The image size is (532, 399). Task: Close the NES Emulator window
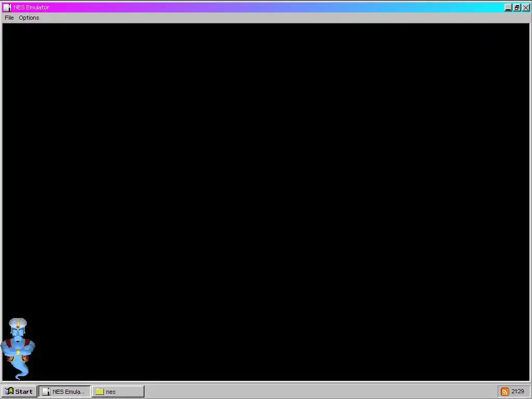click(x=526, y=7)
